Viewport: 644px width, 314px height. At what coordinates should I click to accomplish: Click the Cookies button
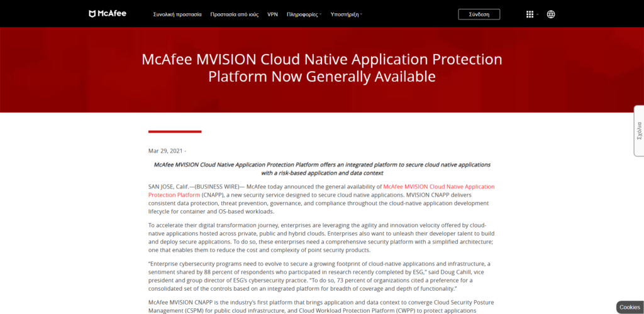tap(630, 308)
